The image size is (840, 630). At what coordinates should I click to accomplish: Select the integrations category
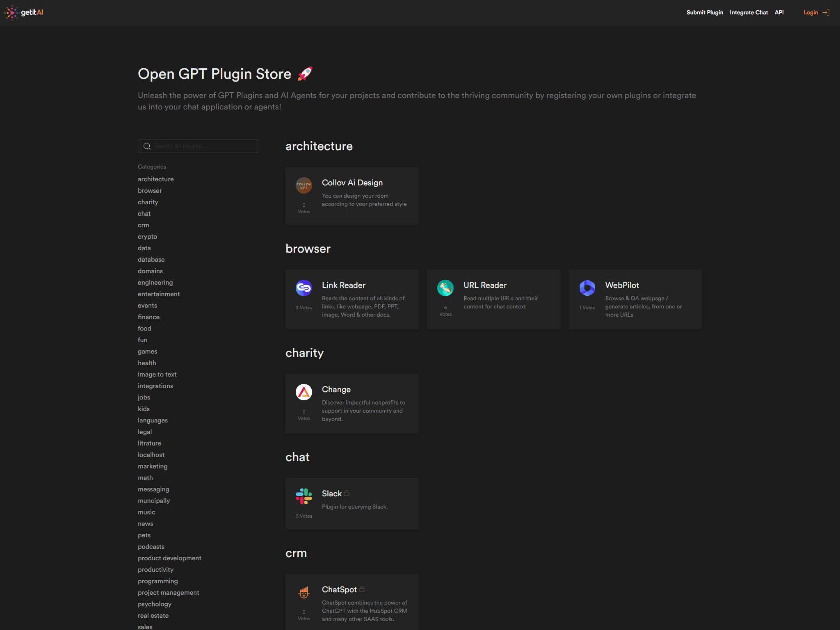tap(155, 386)
